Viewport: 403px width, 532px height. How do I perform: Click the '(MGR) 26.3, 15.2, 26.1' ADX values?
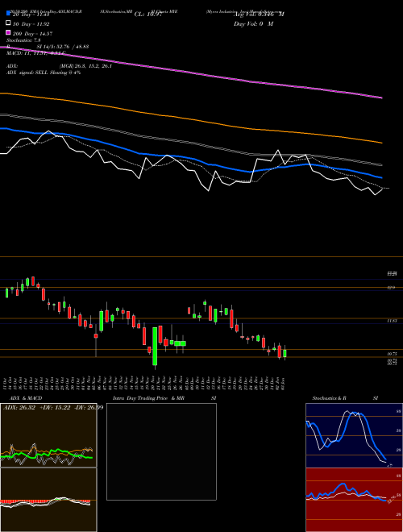coord(85,66)
